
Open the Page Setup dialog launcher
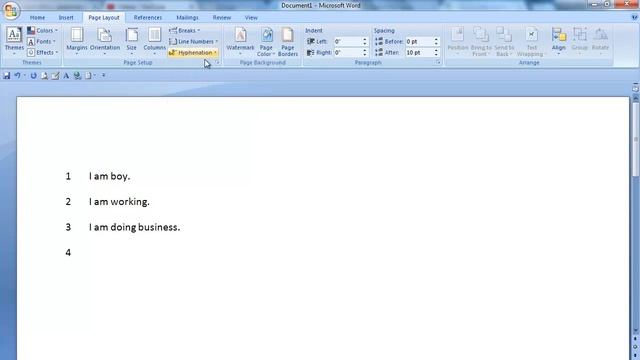point(218,63)
